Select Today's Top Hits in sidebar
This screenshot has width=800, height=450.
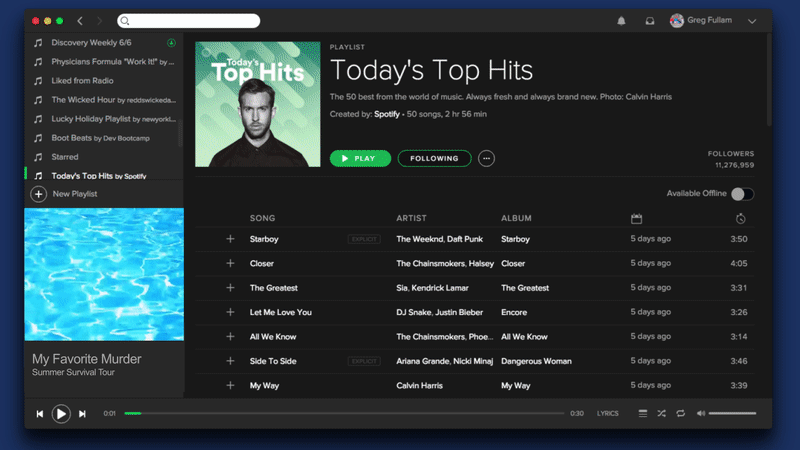tap(98, 176)
